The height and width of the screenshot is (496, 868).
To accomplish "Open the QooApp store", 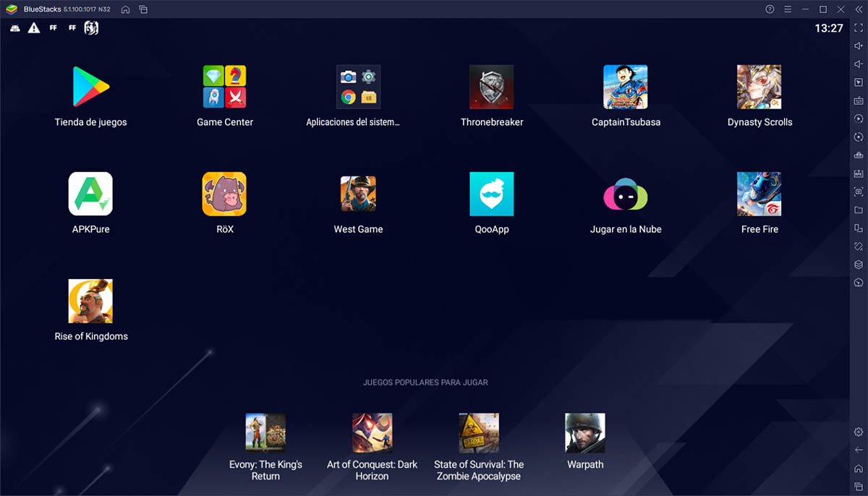I will click(492, 194).
